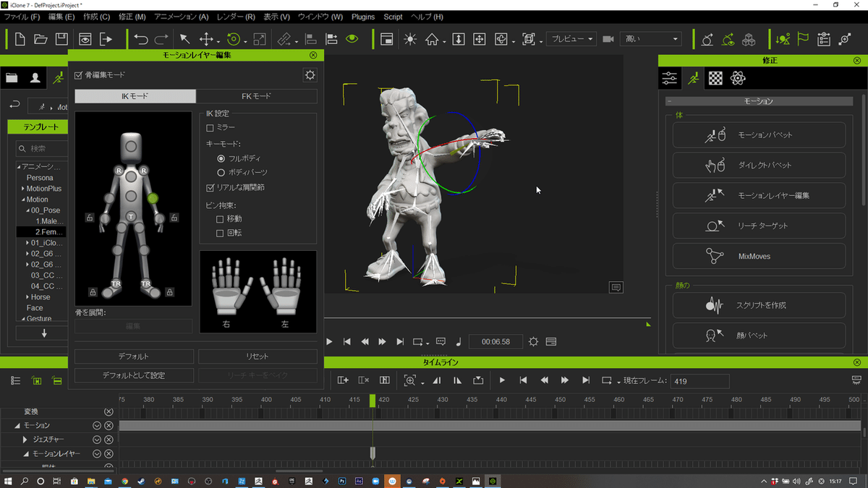Select the ボディパーツ radio button
Screen dimensions: 868x488
click(x=221, y=172)
